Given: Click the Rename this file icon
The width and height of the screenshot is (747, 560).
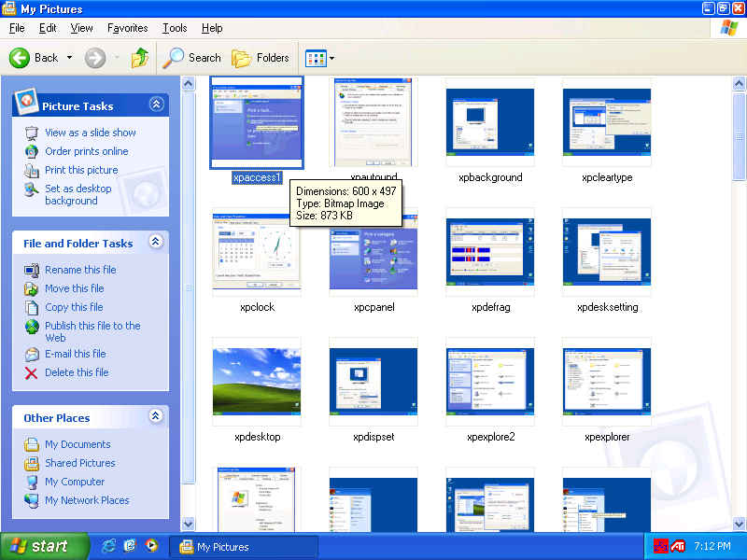Looking at the screenshot, I should 32,270.
